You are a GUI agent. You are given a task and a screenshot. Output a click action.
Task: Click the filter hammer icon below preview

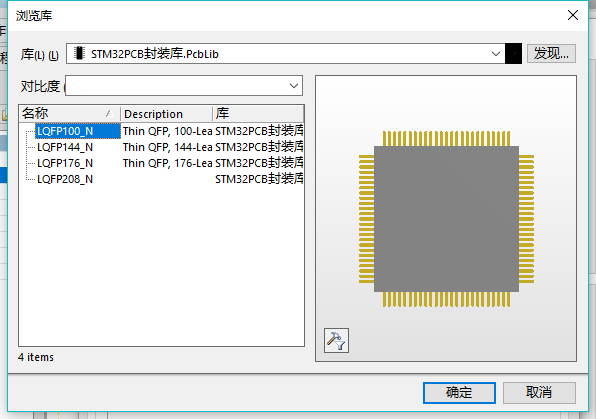[336, 340]
